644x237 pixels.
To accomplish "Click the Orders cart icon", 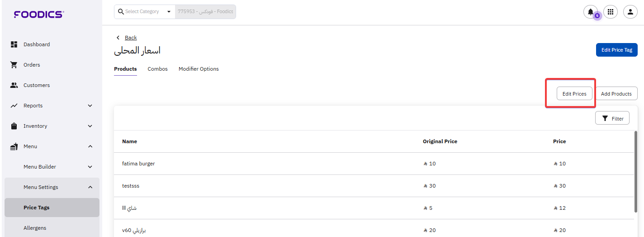I will (14, 65).
